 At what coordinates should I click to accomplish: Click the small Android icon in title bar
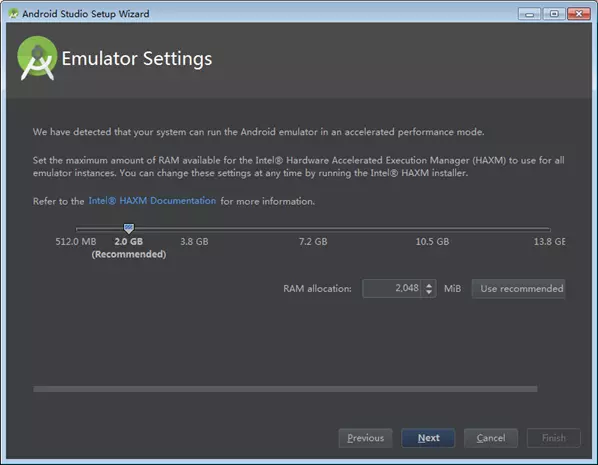pyautogui.click(x=14, y=14)
